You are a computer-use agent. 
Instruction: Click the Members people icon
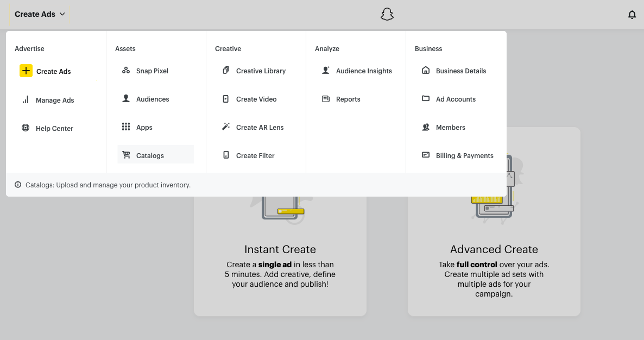(x=426, y=127)
